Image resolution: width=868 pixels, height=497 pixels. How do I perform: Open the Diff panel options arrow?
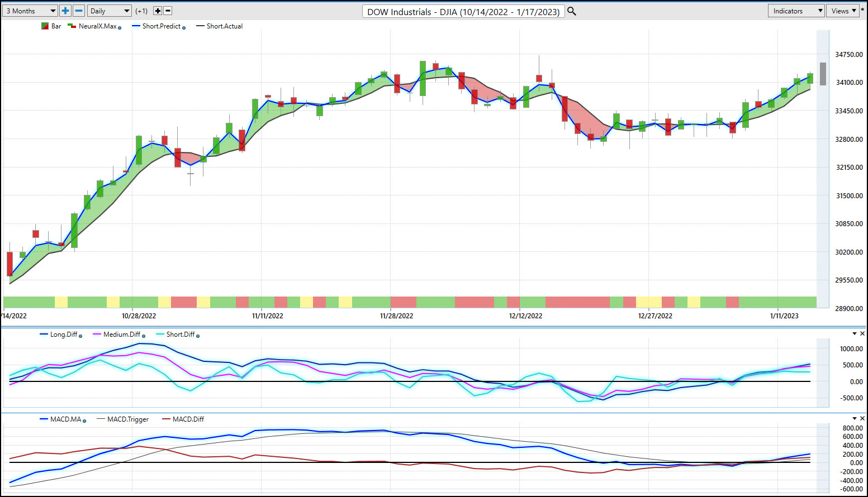[855, 333]
